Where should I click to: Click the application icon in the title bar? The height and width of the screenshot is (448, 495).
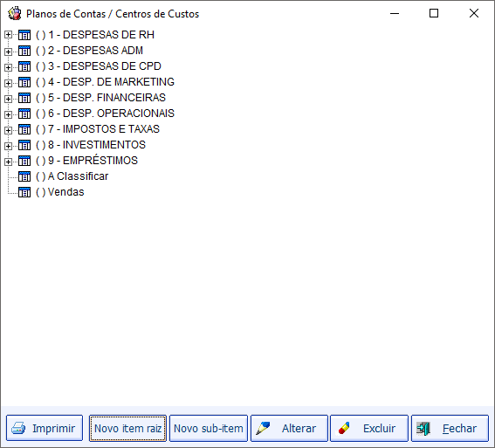pos(15,14)
